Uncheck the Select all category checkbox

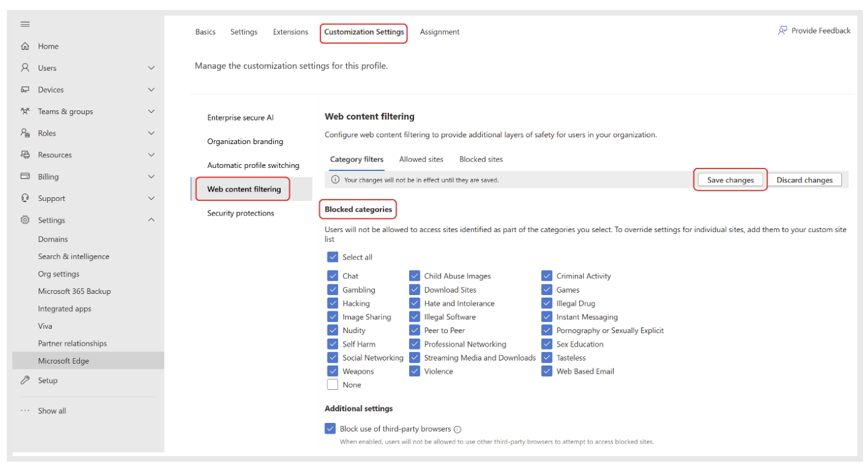[332, 256]
